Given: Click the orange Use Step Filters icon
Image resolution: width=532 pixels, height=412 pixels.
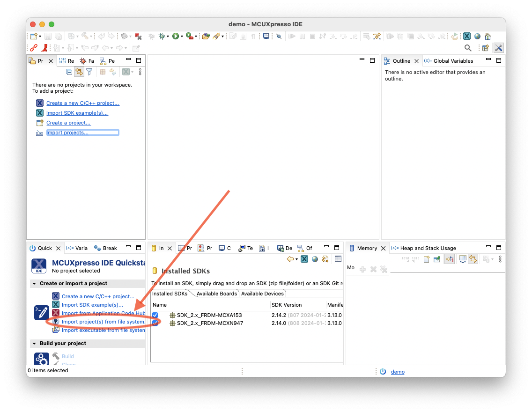Looking at the screenshot, I should click(377, 36).
